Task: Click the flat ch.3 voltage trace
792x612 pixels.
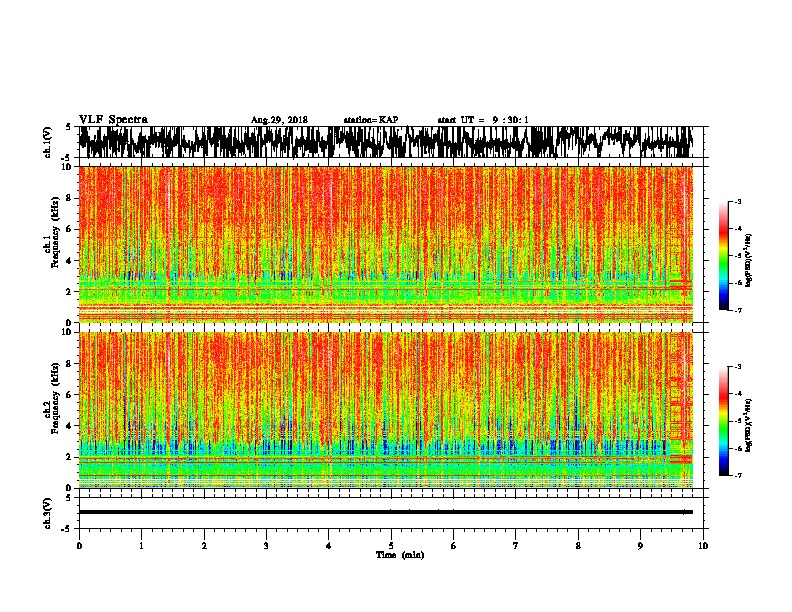Action: click(x=386, y=512)
